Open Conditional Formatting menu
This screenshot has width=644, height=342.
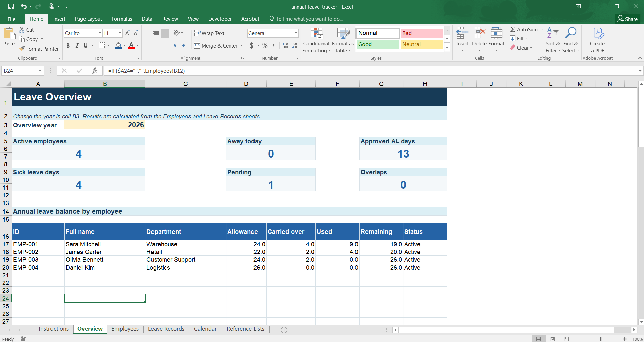point(316,40)
